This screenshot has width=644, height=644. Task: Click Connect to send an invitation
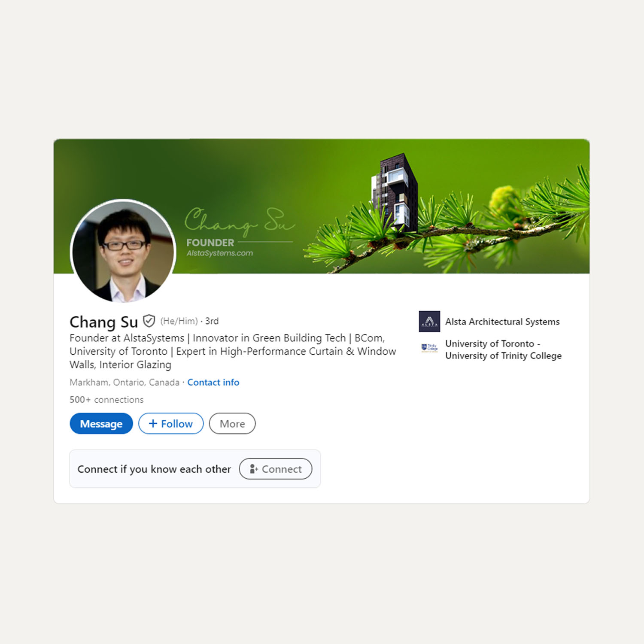[276, 469]
